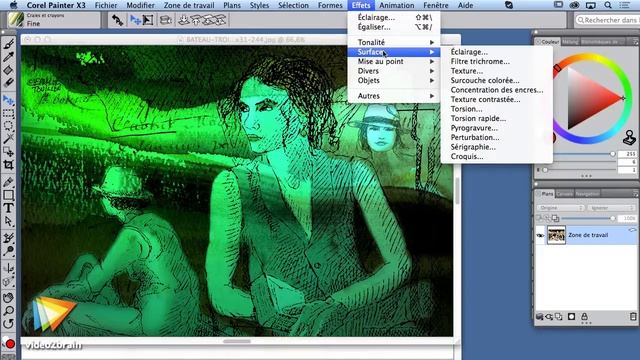Viewport: 640px width, 360px height.
Task: Click the color value field showing 255
Action: point(627,154)
